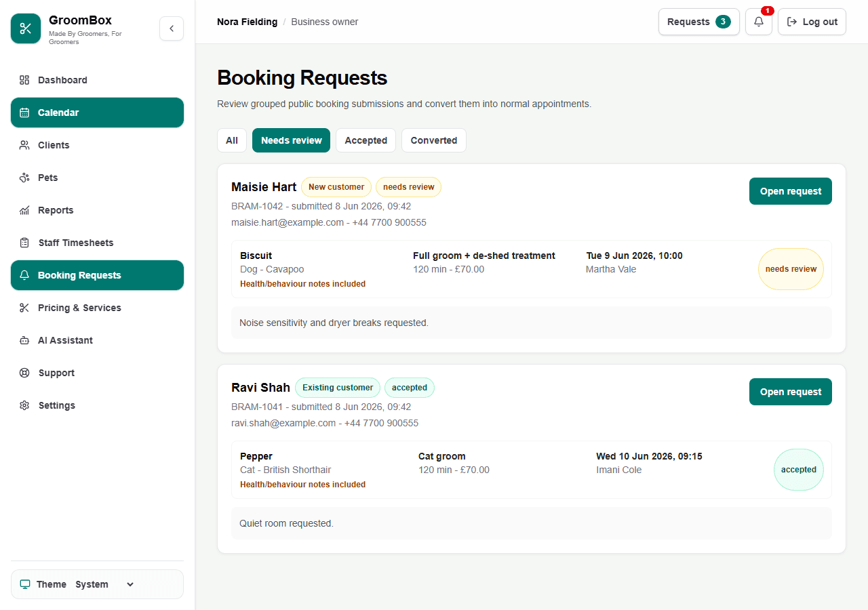The width and height of the screenshot is (868, 610).
Task: Switch to the Accepted filter tab
Action: coord(366,140)
